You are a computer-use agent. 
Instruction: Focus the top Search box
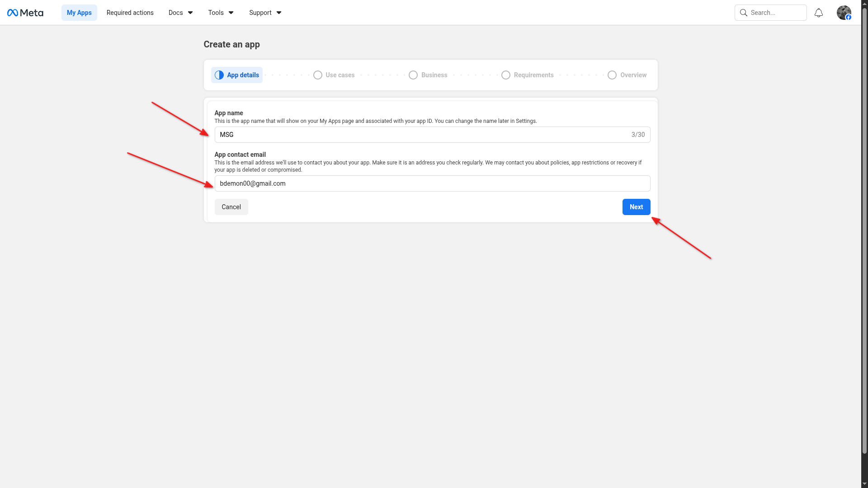(x=776, y=13)
